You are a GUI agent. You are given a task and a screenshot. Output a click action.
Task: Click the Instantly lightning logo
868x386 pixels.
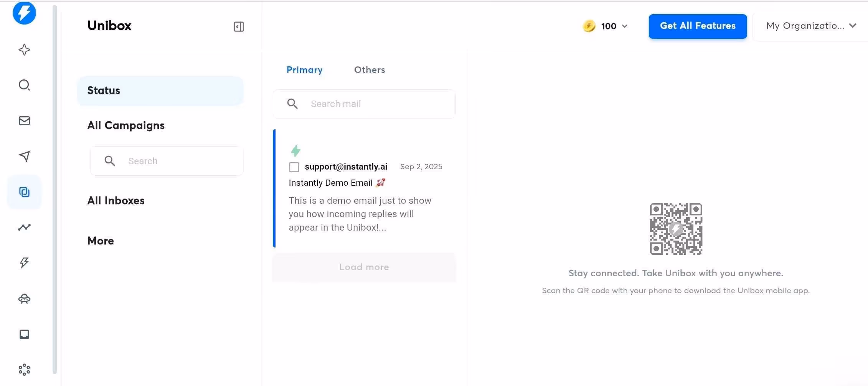click(x=24, y=13)
